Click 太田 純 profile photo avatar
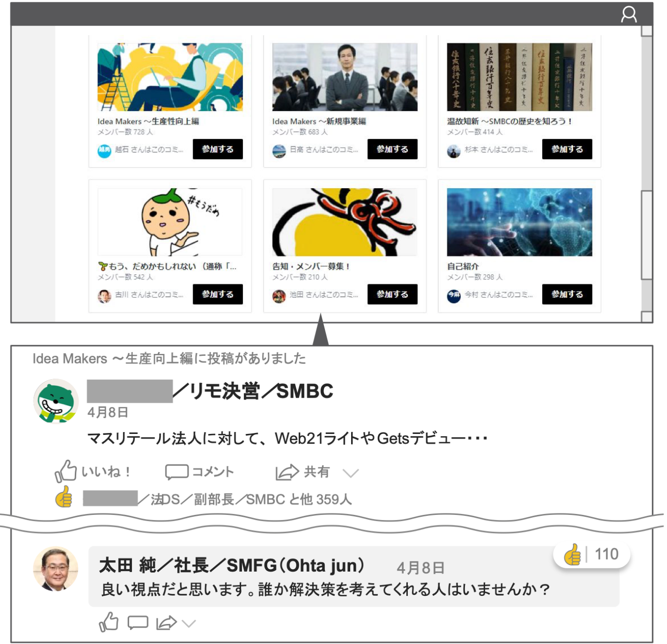The image size is (667, 644). [x=56, y=569]
